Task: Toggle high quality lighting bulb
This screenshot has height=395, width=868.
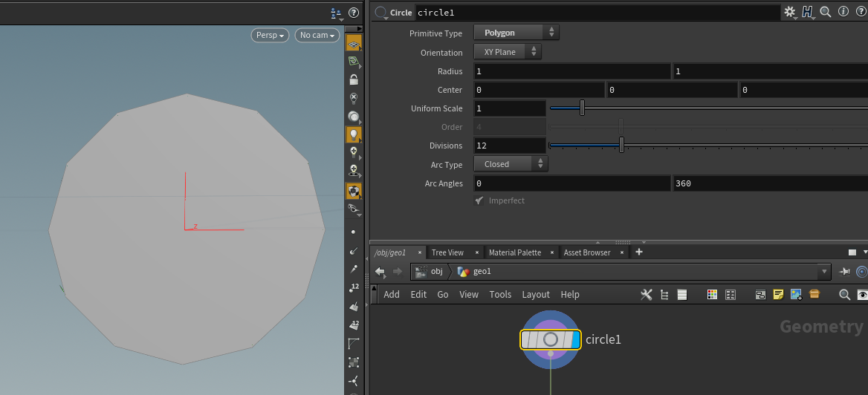Action: pos(354,153)
